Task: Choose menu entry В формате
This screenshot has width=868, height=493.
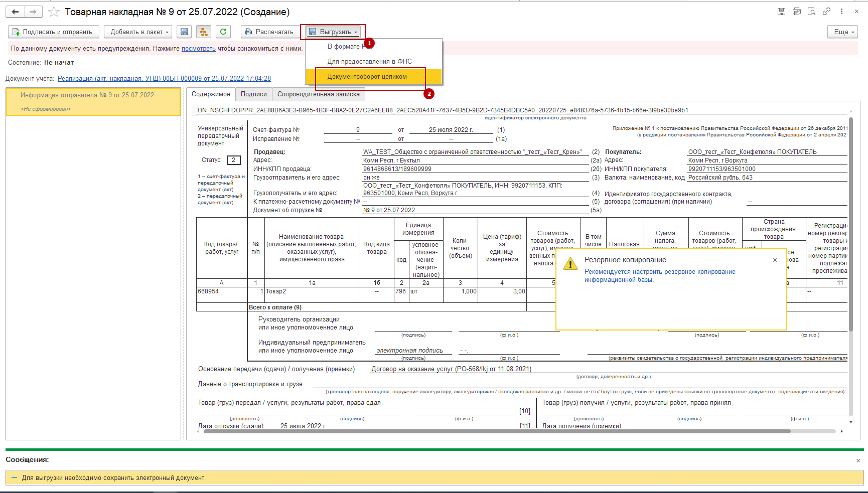Action: point(374,46)
